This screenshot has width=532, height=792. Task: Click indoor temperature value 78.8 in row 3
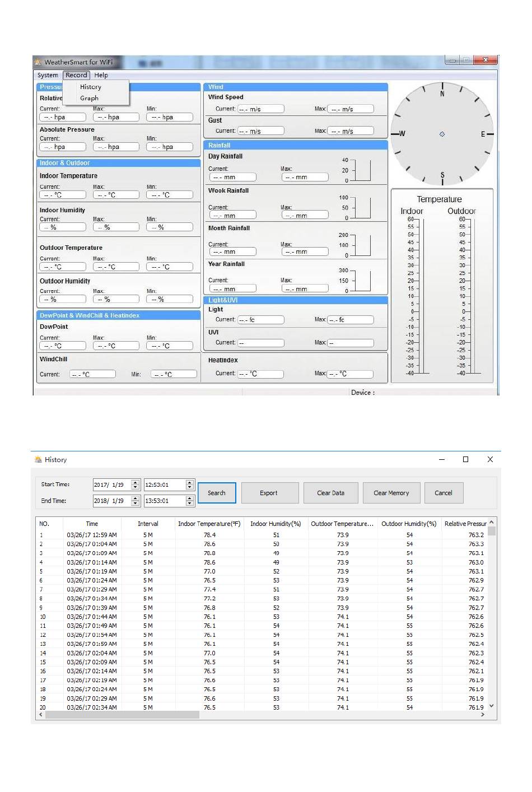pos(209,553)
